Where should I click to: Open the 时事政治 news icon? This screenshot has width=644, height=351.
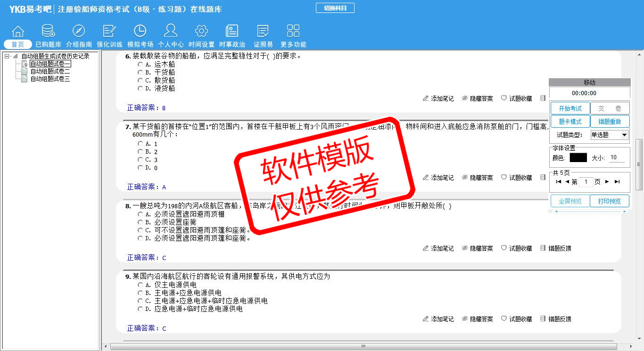pos(232,32)
